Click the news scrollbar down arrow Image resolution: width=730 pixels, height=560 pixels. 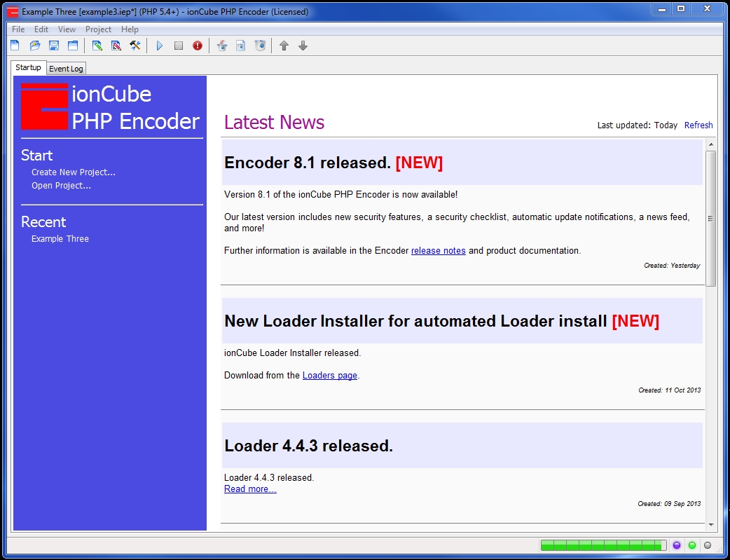(x=711, y=524)
